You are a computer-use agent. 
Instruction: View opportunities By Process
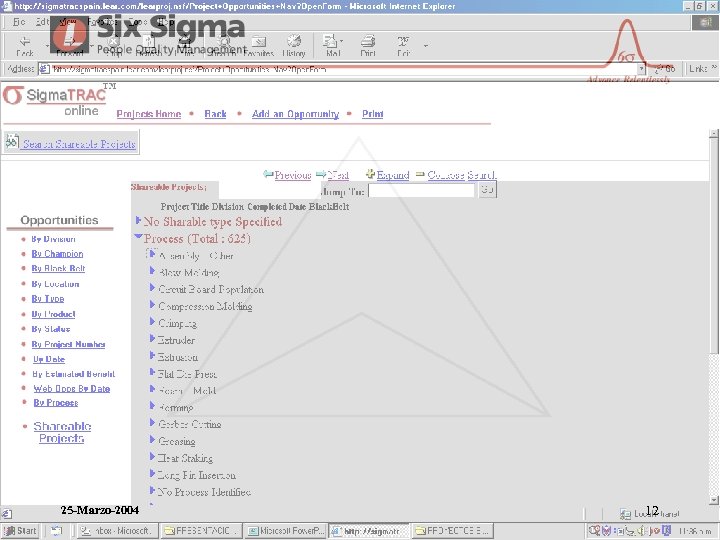coord(56,403)
